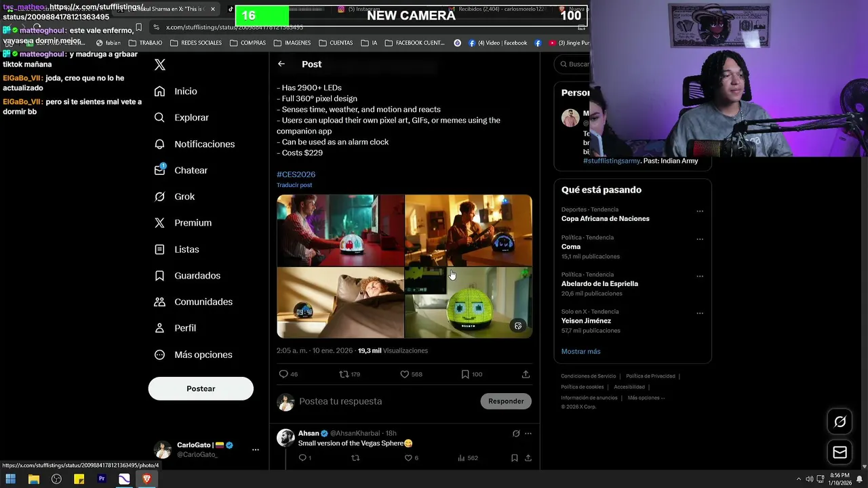This screenshot has height=488, width=868.
Task: Open the REDES SOCIALES bookmarks folder
Action: [x=196, y=43]
